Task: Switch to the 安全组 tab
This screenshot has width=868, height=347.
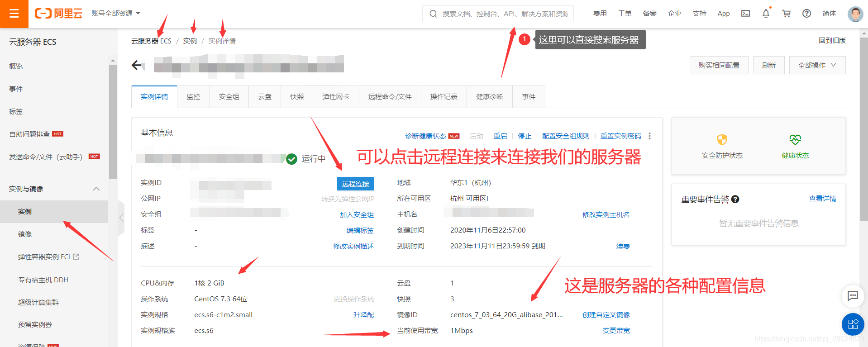Action: pos(229,97)
